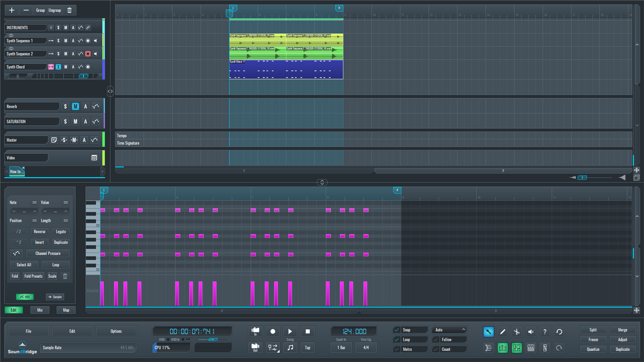
Task: Switch to the Map tab
Action: [66, 310]
